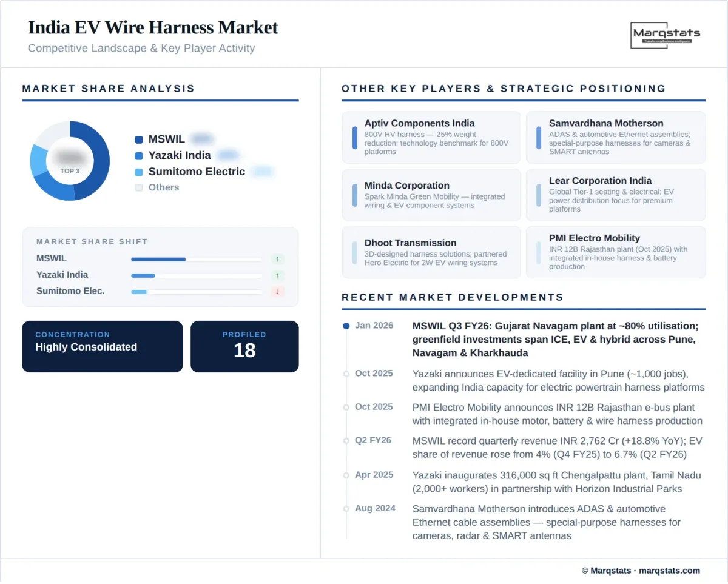Viewport: 728px width, 584px height.
Task: Click the 'MARKET SHARE ANALYSIS' heading
Action: 109,89
